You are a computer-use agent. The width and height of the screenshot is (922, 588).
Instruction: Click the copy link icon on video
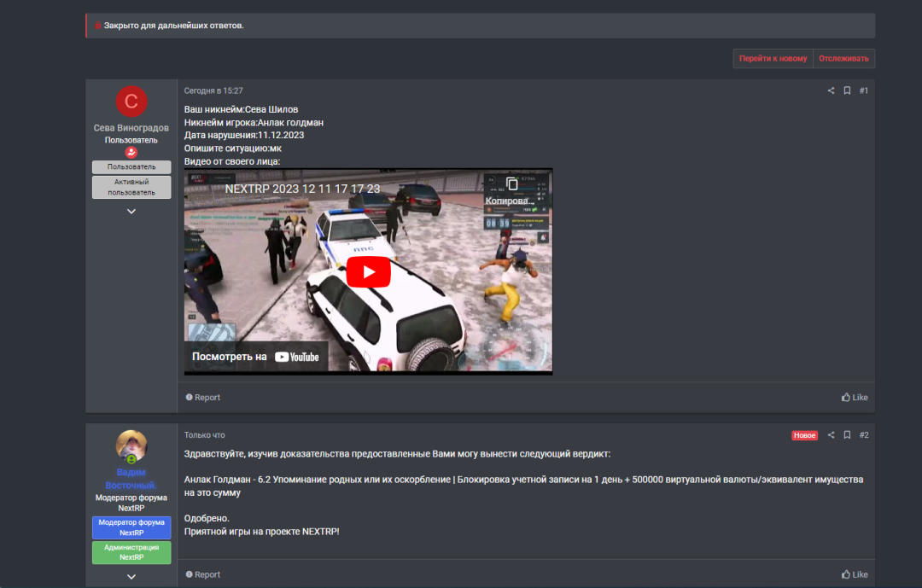click(511, 184)
